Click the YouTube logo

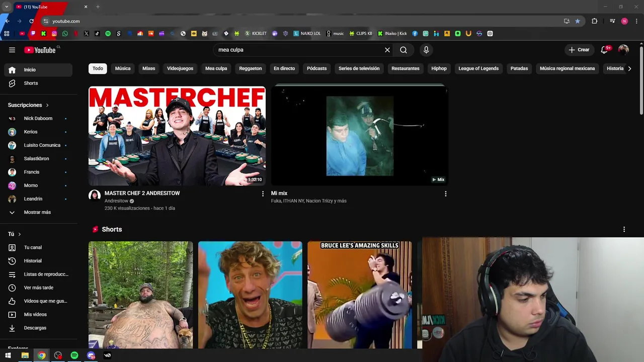40,50
